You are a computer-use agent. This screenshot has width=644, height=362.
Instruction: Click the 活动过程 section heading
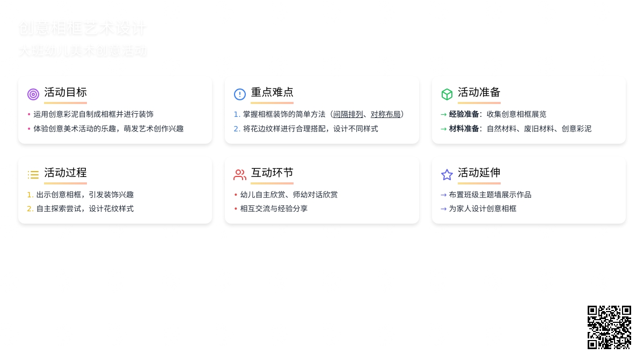[x=65, y=173]
